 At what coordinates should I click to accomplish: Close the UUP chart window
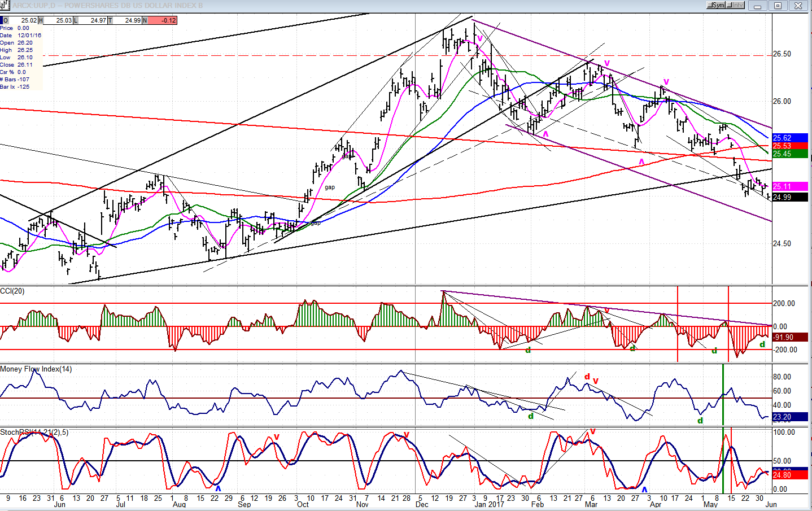tap(798, 6)
